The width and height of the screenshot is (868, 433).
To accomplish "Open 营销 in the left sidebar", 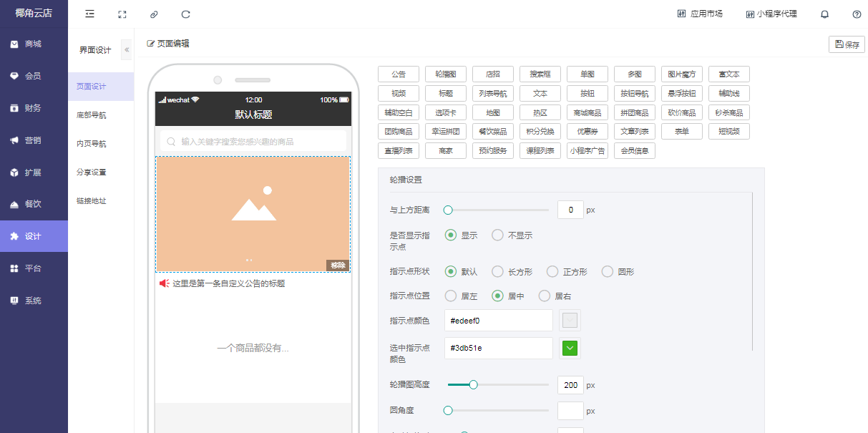I will tap(33, 140).
